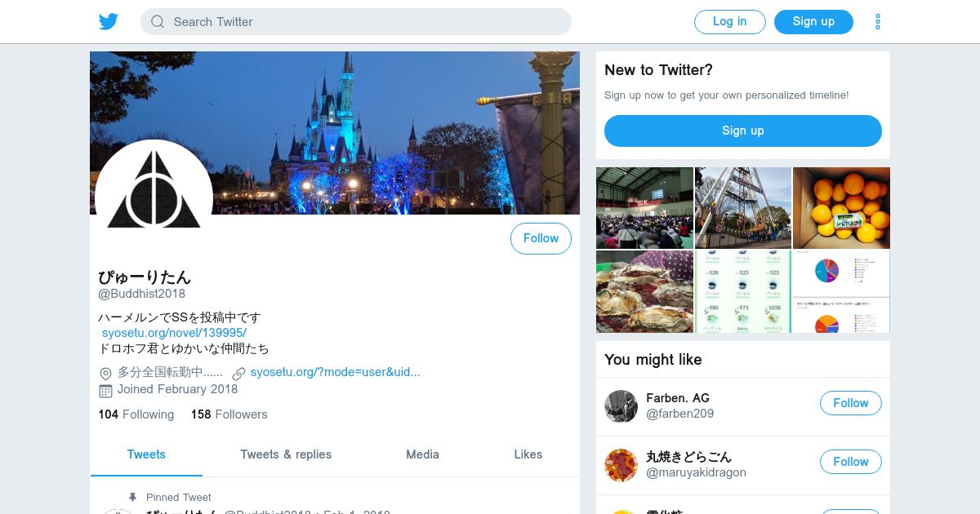This screenshot has width=980, height=514.
Task: Open Farben. AG's avatar
Action: click(621, 406)
